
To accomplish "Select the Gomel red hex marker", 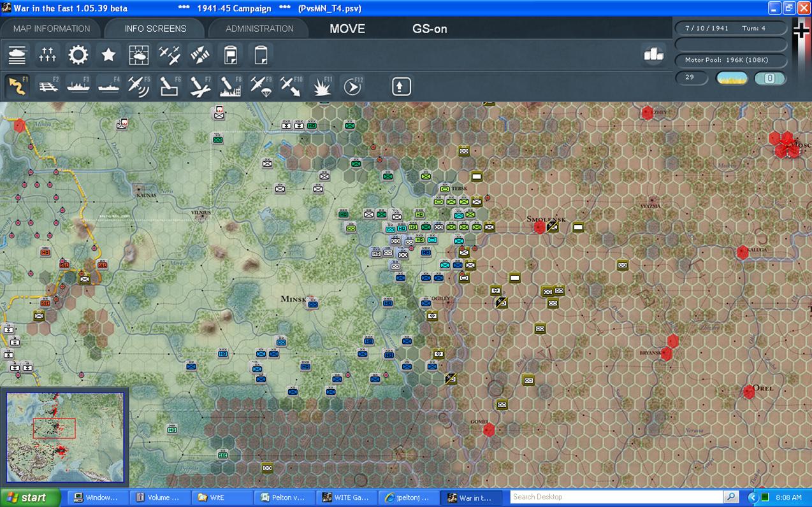I will tap(489, 430).
